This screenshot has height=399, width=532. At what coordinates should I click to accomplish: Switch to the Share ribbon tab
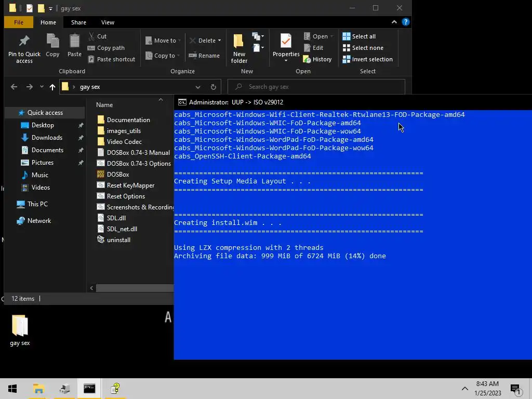click(x=78, y=22)
